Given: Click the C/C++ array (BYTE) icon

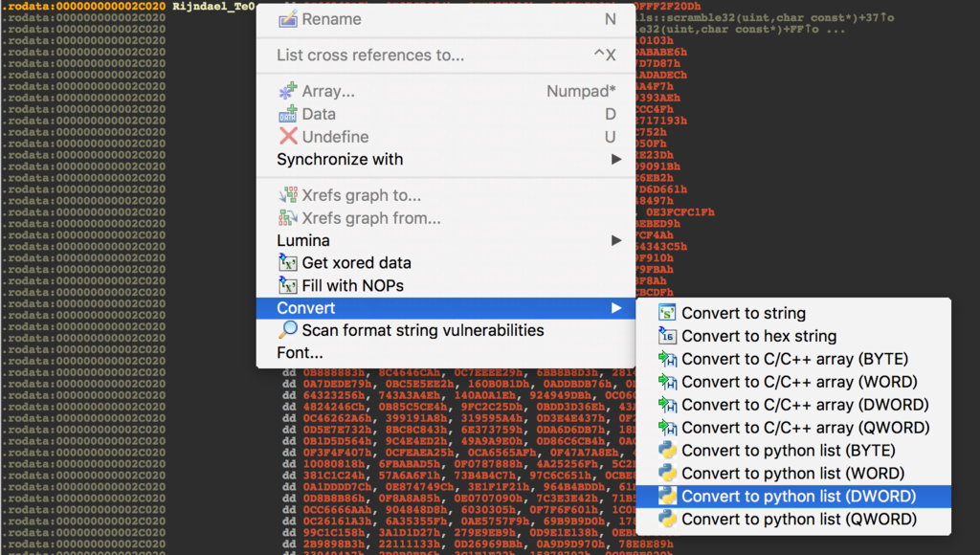Looking at the screenshot, I should tap(667, 359).
